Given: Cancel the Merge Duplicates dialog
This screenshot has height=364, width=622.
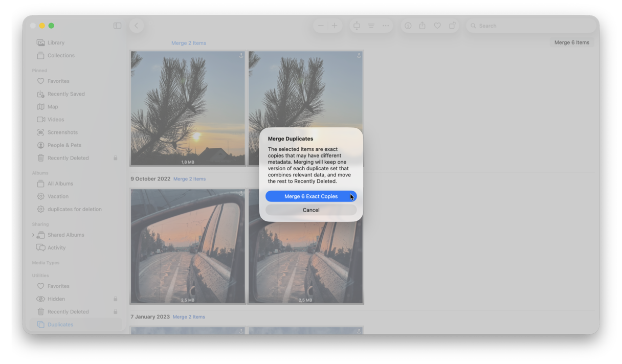Looking at the screenshot, I should 311,210.
